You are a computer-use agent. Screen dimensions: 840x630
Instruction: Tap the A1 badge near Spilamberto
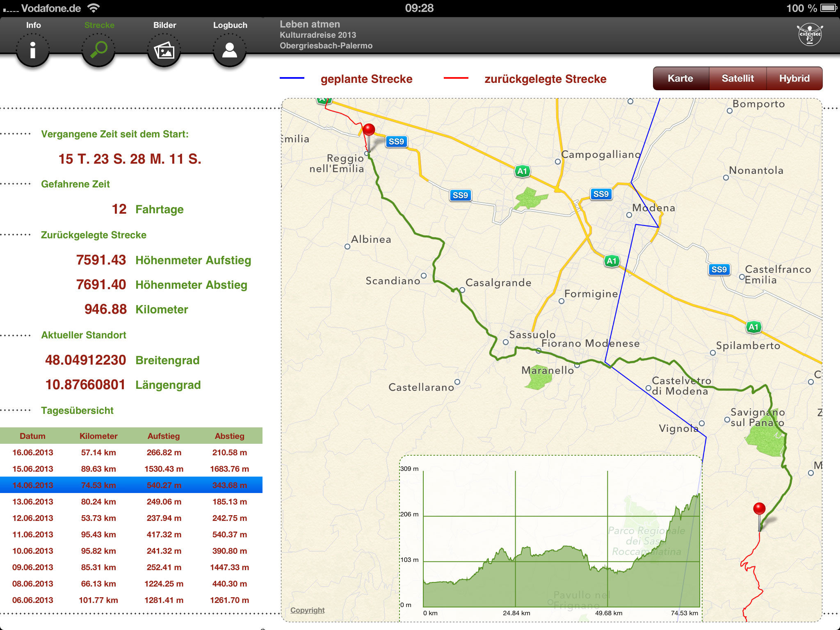pos(753,327)
